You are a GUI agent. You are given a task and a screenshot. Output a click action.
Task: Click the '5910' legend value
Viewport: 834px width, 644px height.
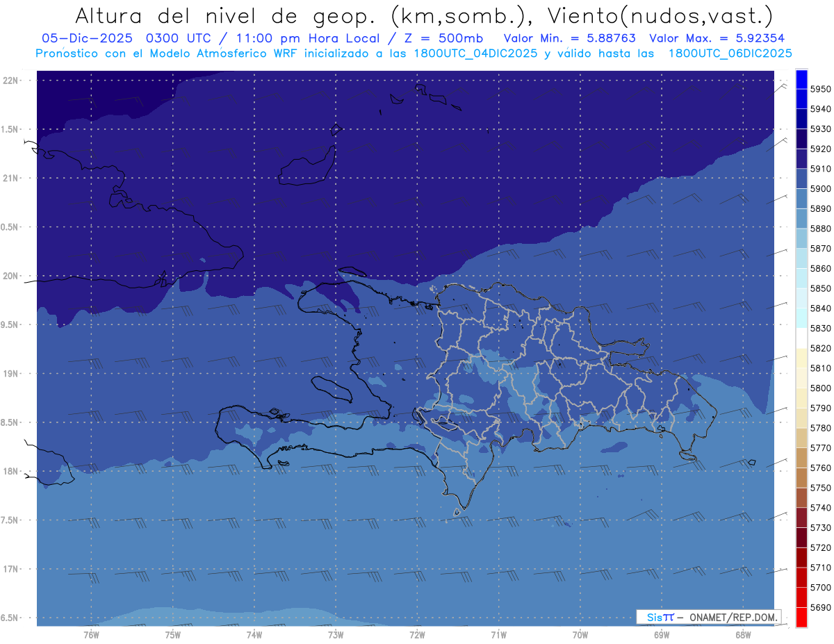coord(821,169)
